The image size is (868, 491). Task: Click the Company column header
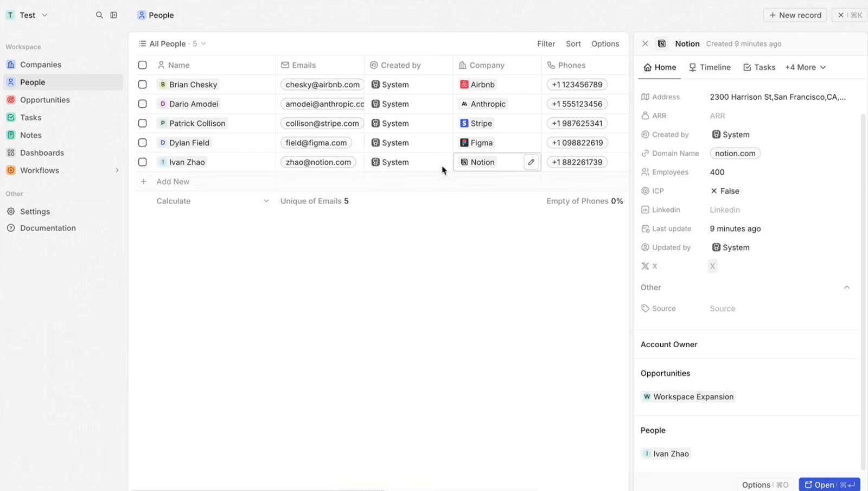[x=497, y=65]
